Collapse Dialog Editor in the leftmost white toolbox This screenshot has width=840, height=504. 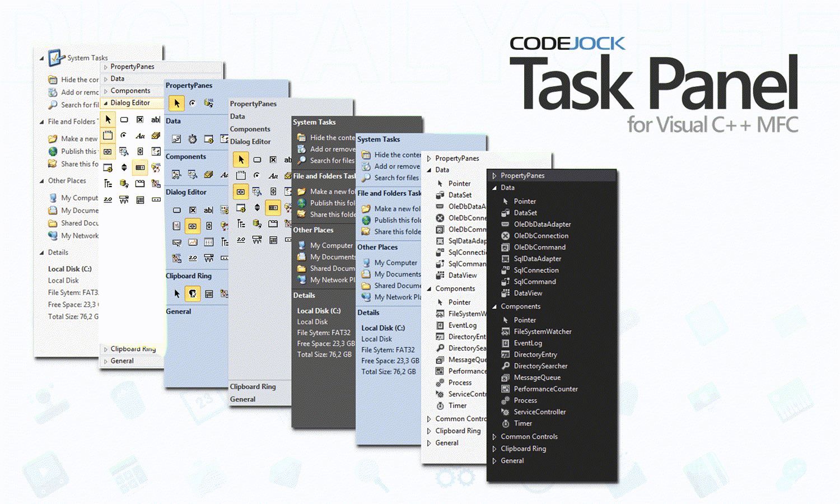pyautogui.click(x=106, y=103)
